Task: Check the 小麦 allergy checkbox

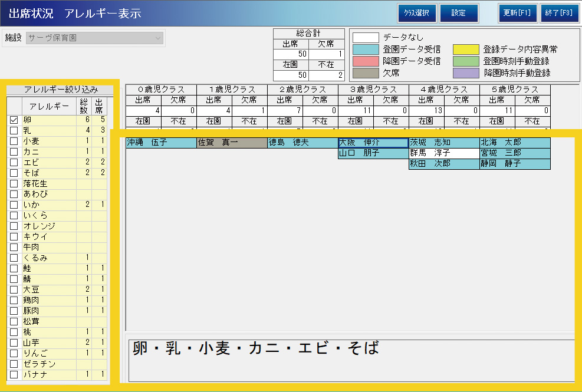Action: (14, 141)
